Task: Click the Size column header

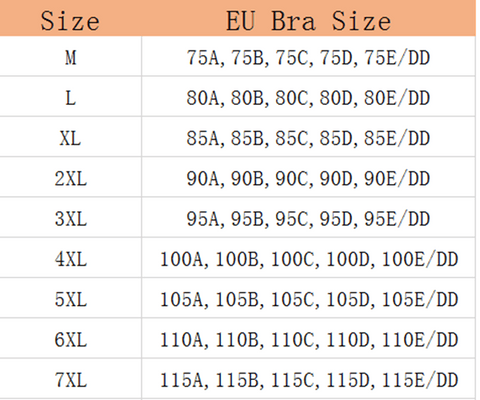Action: click(70, 18)
